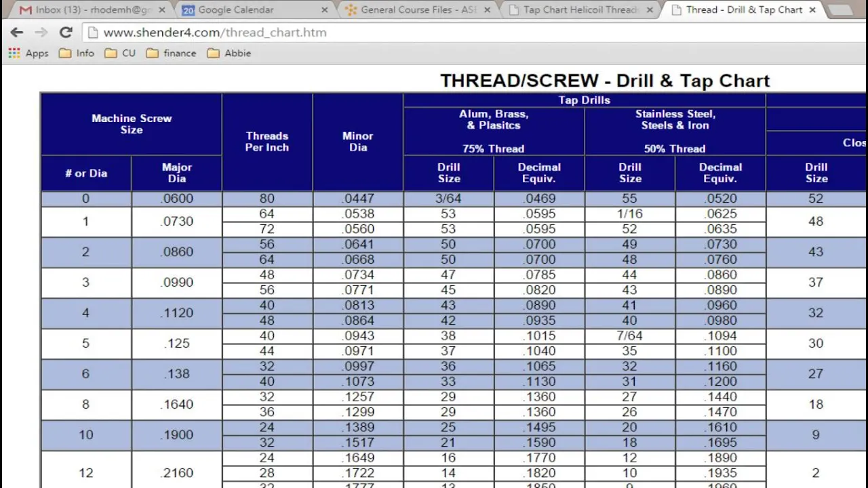
Task: Click the browser Forward arrow
Action: pos(41,33)
